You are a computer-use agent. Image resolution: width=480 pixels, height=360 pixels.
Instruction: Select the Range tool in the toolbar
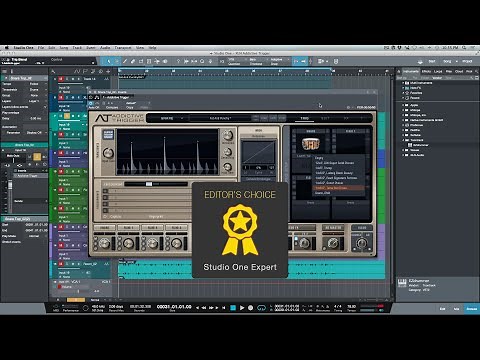(x=117, y=61)
